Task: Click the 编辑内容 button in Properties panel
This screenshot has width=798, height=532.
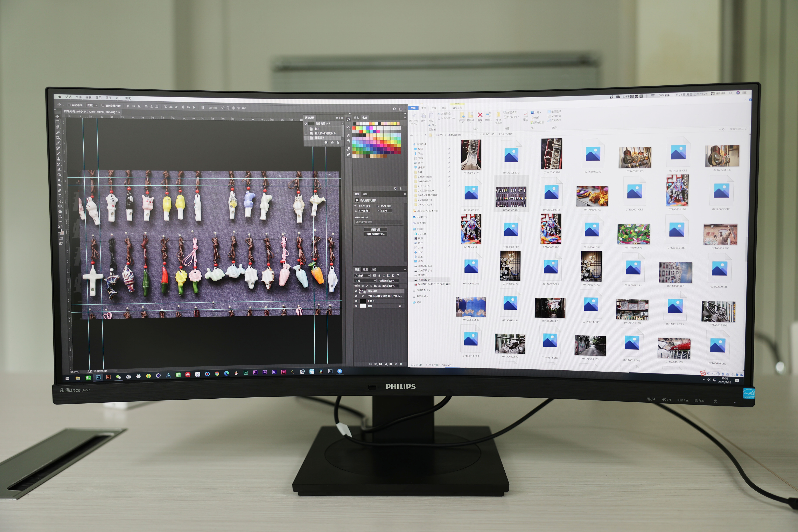Action: [376, 229]
